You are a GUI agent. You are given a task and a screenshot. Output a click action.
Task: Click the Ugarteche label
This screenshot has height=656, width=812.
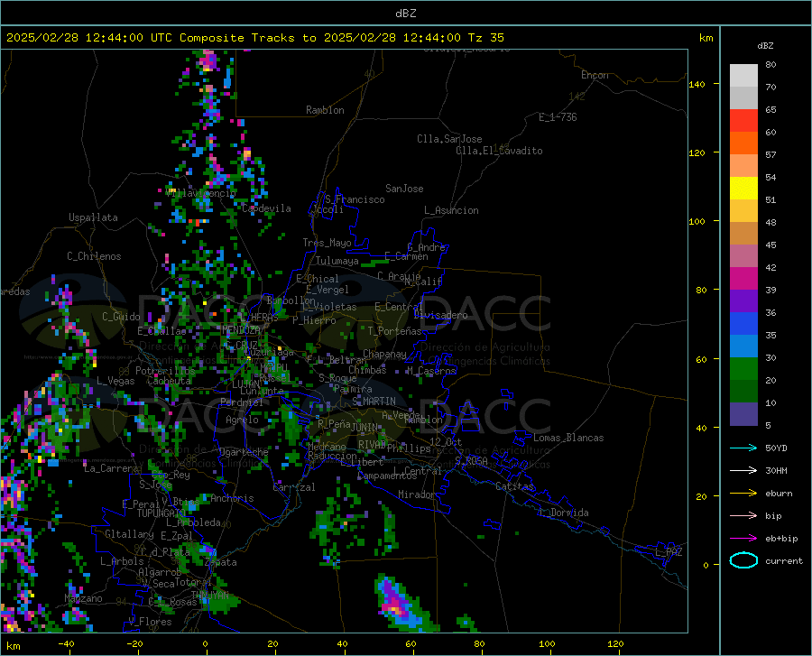244,451
